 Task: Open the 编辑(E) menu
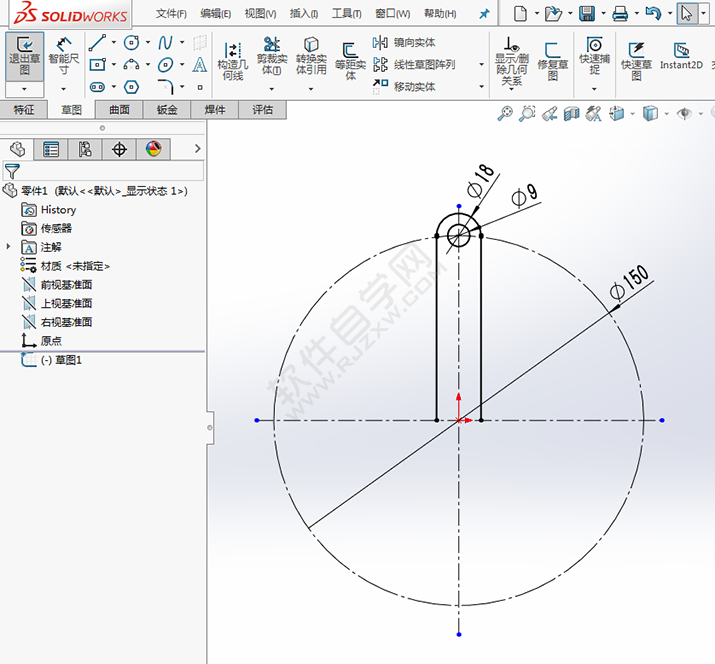(x=215, y=14)
